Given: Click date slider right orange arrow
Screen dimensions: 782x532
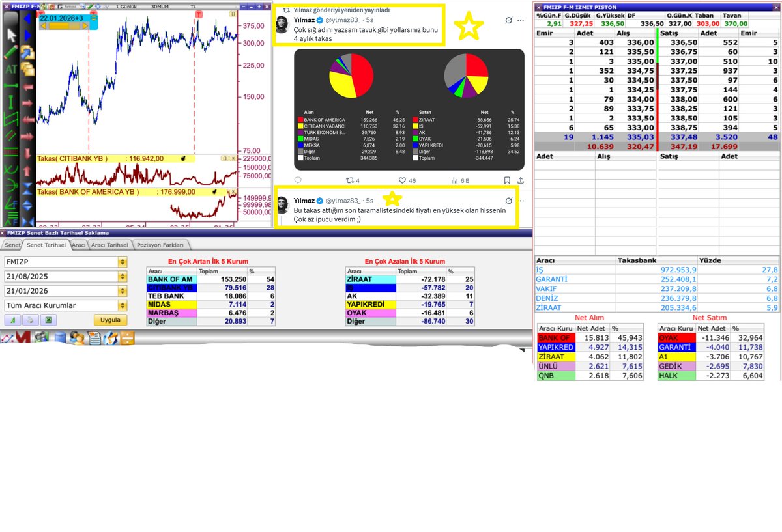Looking at the screenshot, I should (x=85, y=26).
